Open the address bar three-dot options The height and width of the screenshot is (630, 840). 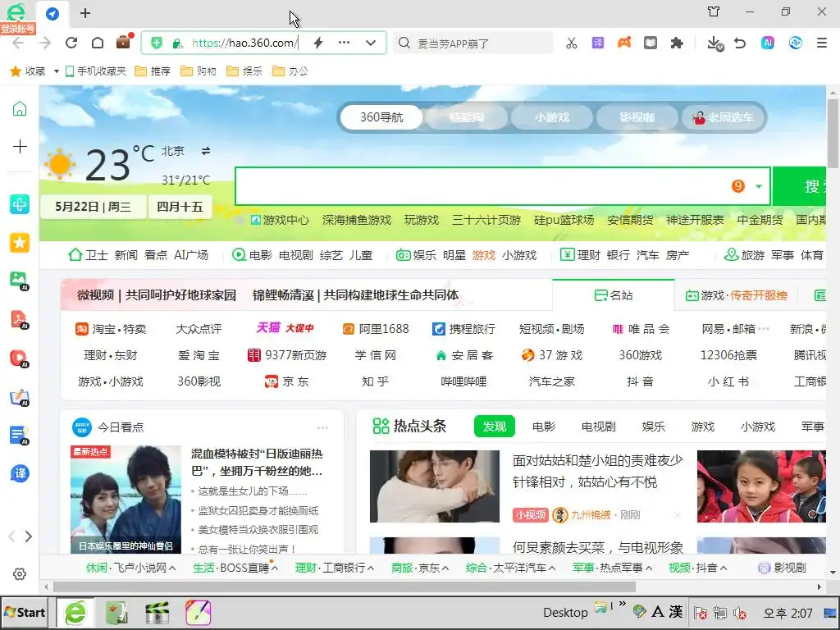[344, 43]
